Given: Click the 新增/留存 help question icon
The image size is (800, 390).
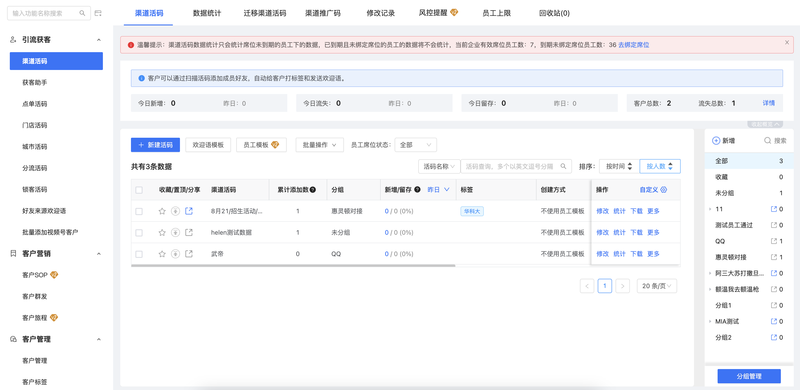Looking at the screenshot, I should point(417,190).
